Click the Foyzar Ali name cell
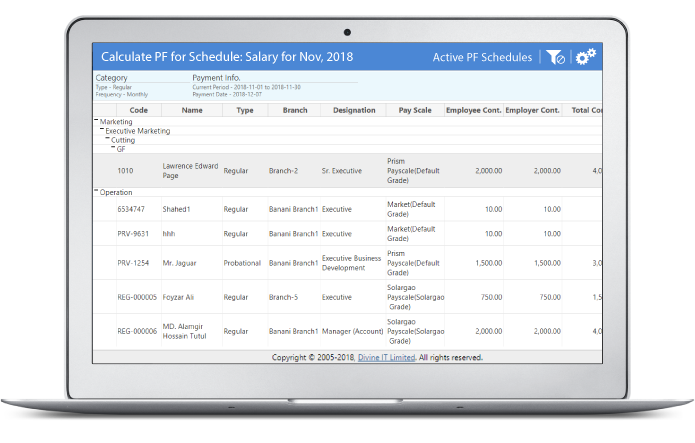The width and height of the screenshot is (695, 443). pos(192,297)
